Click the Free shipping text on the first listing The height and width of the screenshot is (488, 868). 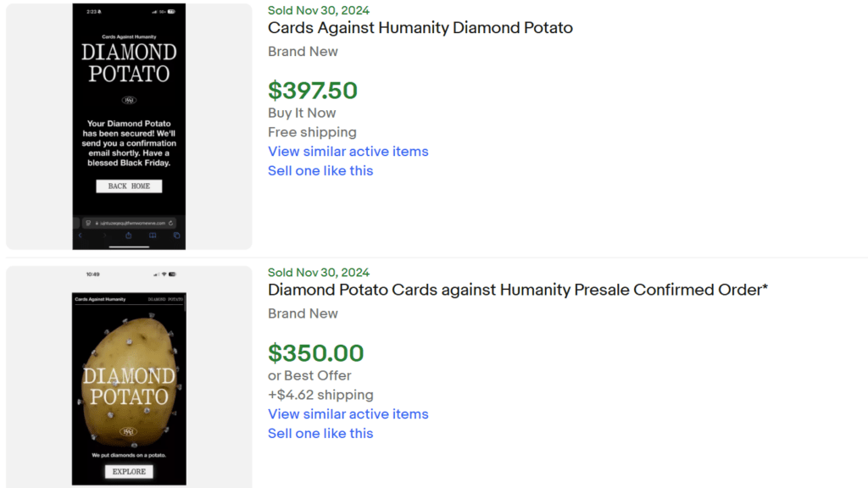(x=312, y=132)
